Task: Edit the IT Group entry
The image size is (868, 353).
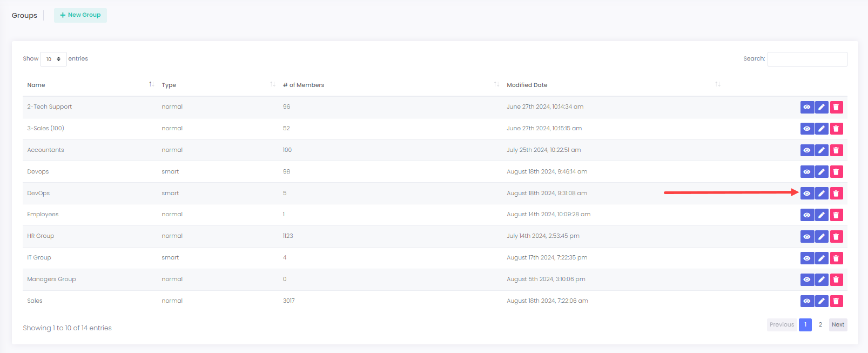Action: 822,258
